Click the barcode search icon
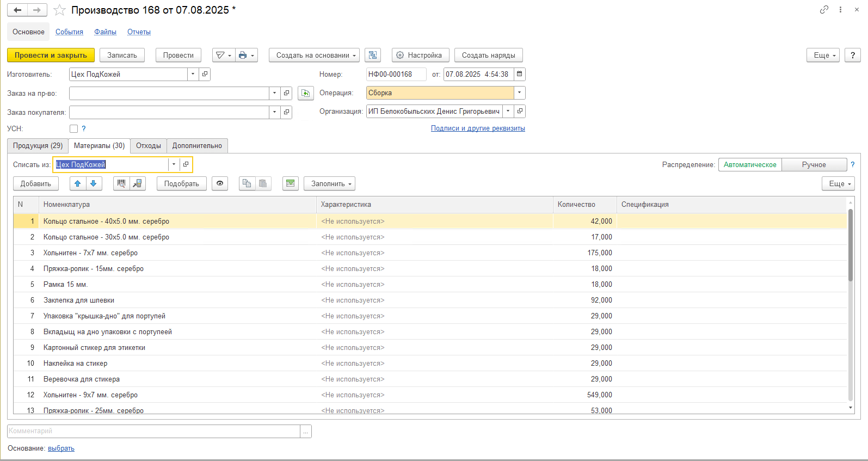This screenshot has height=461, width=868. click(x=121, y=183)
